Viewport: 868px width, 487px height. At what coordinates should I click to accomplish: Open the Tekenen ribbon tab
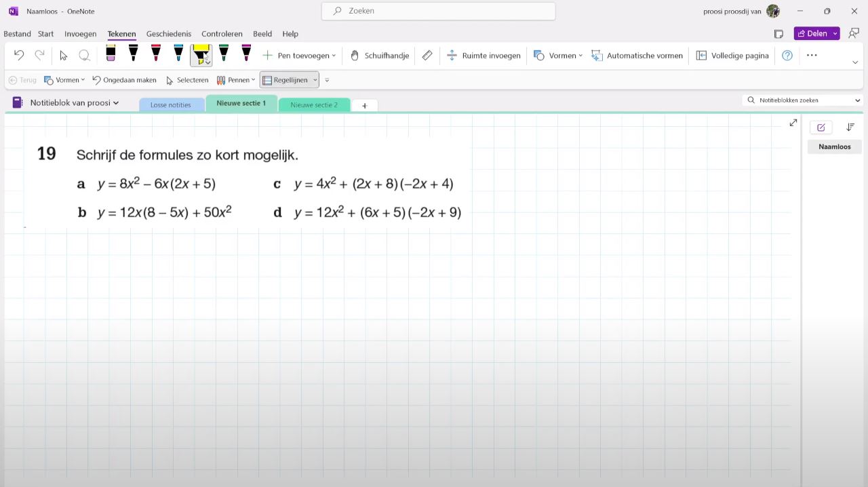(x=121, y=34)
